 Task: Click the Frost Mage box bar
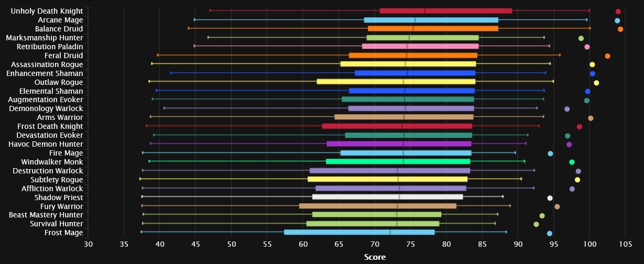(x=359, y=233)
